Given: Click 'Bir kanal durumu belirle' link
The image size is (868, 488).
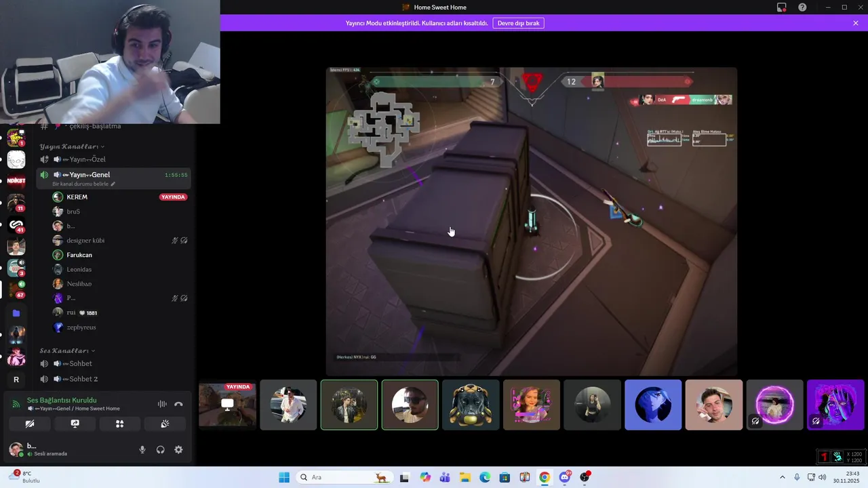Looking at the screenshot, I should pos(83,184).
